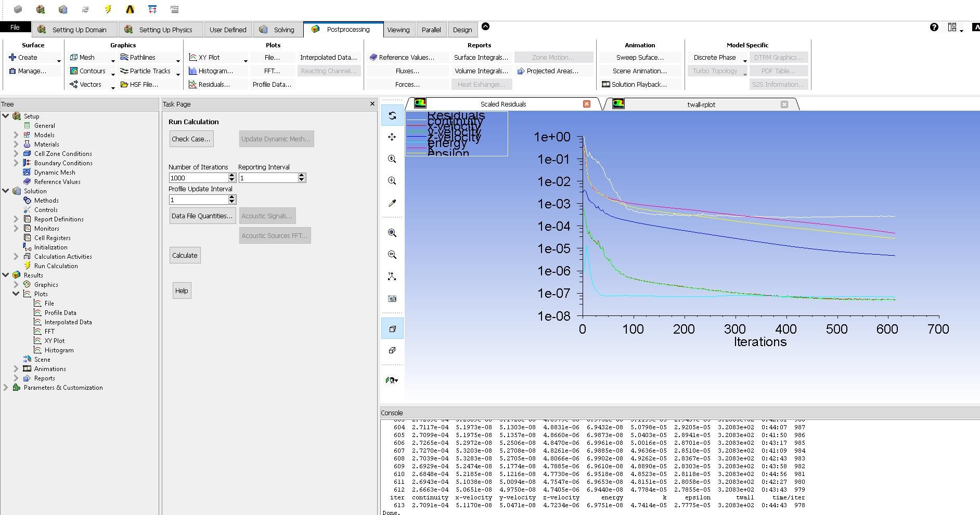This screenshot has width=980, height=515.
Task: Click the question mark help icon
Action: (934, 28)
